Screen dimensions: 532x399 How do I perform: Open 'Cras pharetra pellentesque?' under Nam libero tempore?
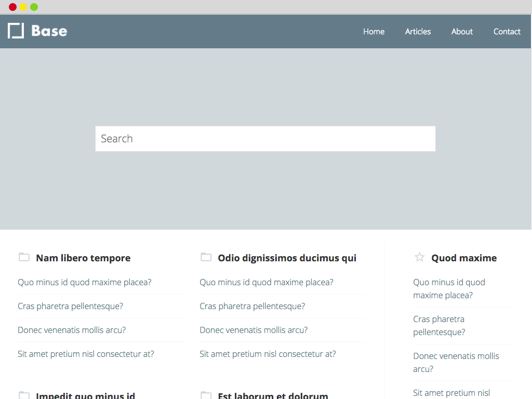pos(70,307)
